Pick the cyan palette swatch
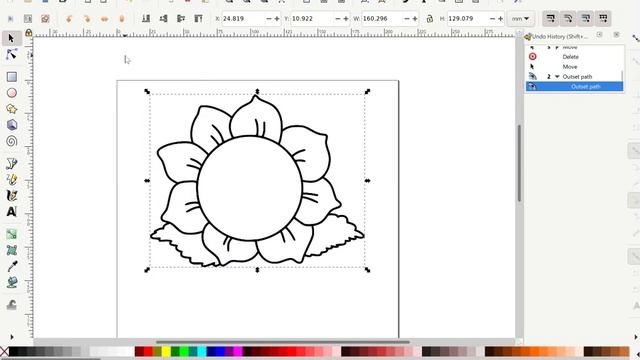 [x=202, y=351]
